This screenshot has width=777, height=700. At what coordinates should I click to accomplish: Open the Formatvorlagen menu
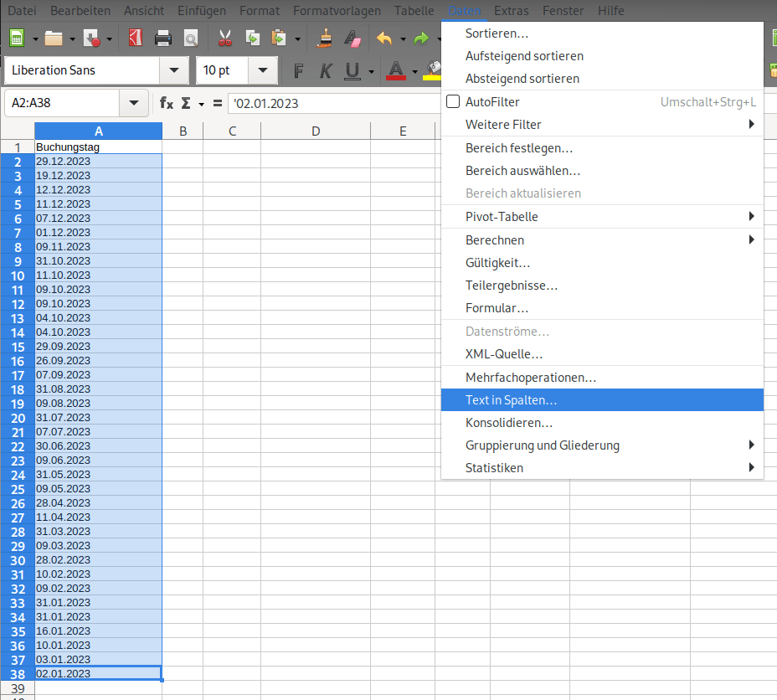[337, 10]
